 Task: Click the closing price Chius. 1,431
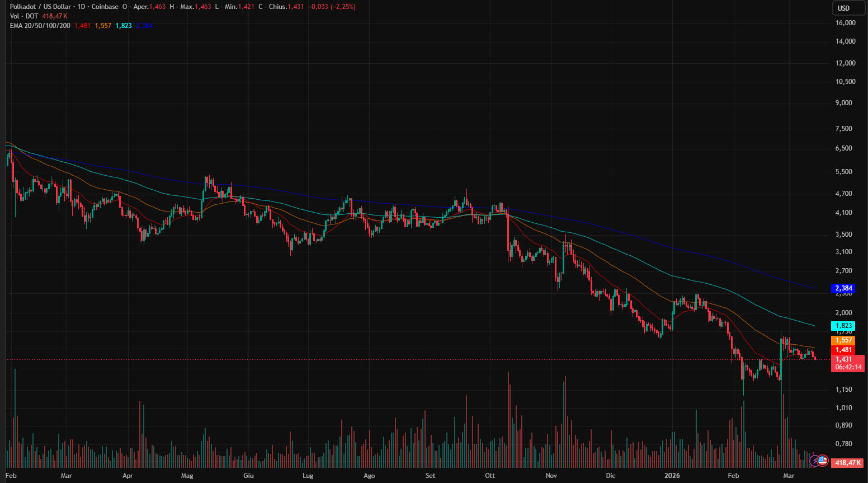(286, 7)
